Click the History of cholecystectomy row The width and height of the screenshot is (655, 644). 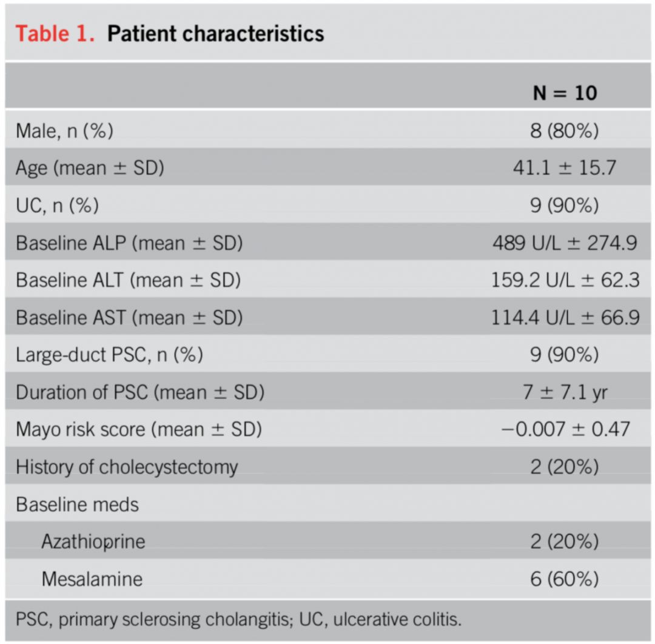pyautogui.click(x=127, y=467)
